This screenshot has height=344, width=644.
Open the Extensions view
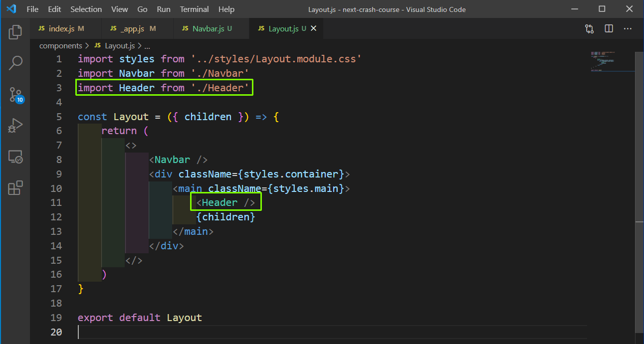(x=15, y=188)
